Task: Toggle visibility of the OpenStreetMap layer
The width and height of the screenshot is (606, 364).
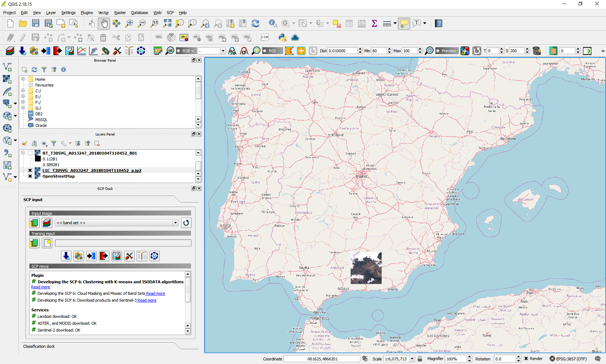Action: (30, 176)
